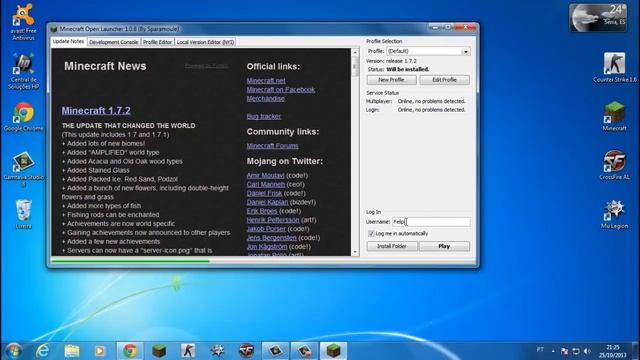Open the Minecraft.net link

[266, 81]
